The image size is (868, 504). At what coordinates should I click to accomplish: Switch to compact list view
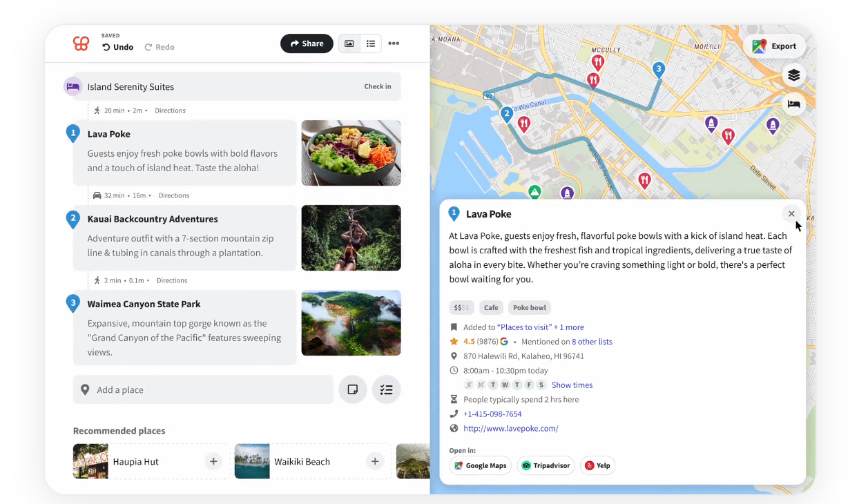pyautogui.click(x=371, y=43)
